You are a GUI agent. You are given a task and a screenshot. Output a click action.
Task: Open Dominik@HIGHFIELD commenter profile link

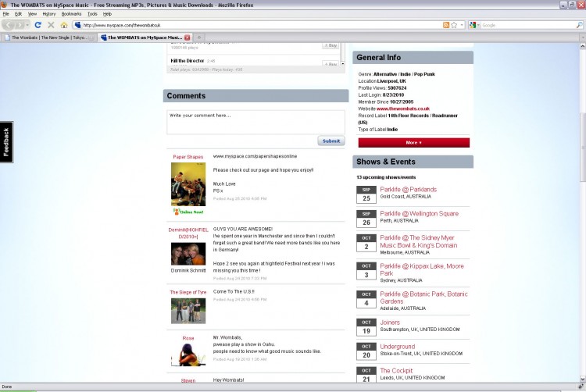(188, 233)
